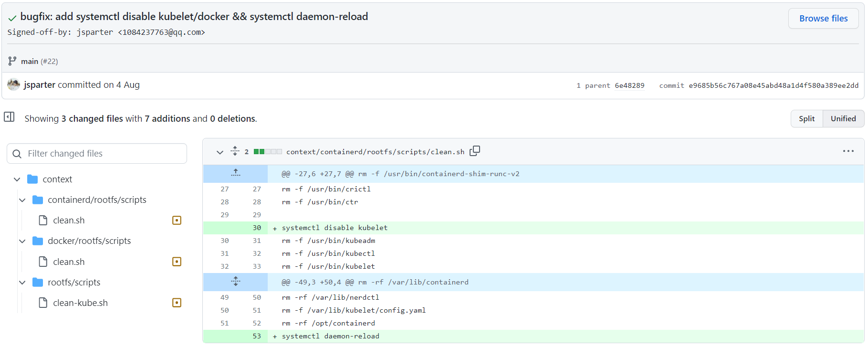This screenshot has width=868, height=347.
Task: Click the context folder icon
Action: [32, 179]
